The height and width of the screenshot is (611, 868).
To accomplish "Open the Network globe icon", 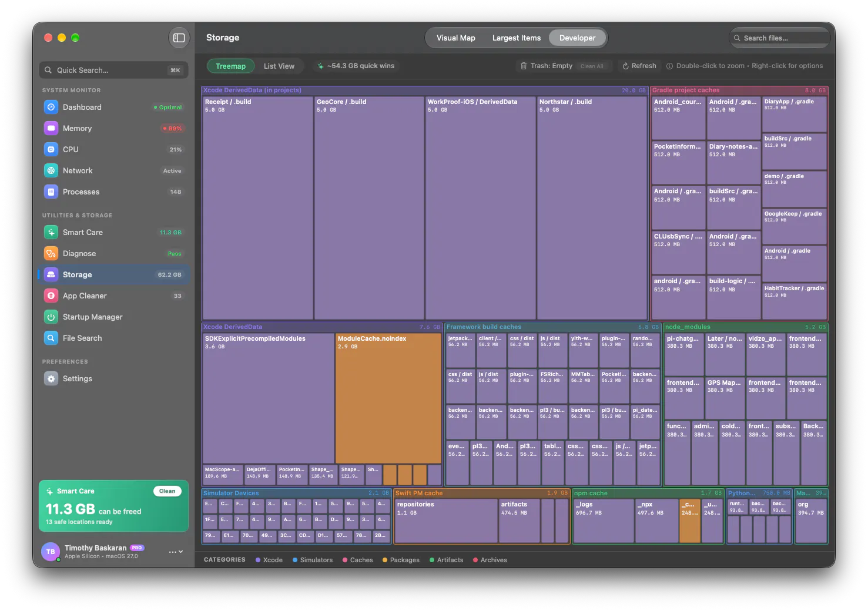I will [x=51, y=170].
